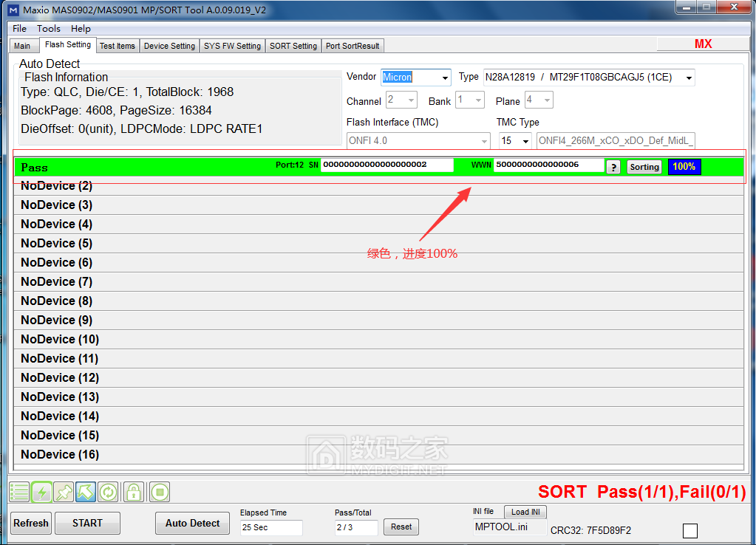The width and height of the screenshot is (756, 545).
Task: Click the circular refresh toolbar icon
Action: (108, 492)
